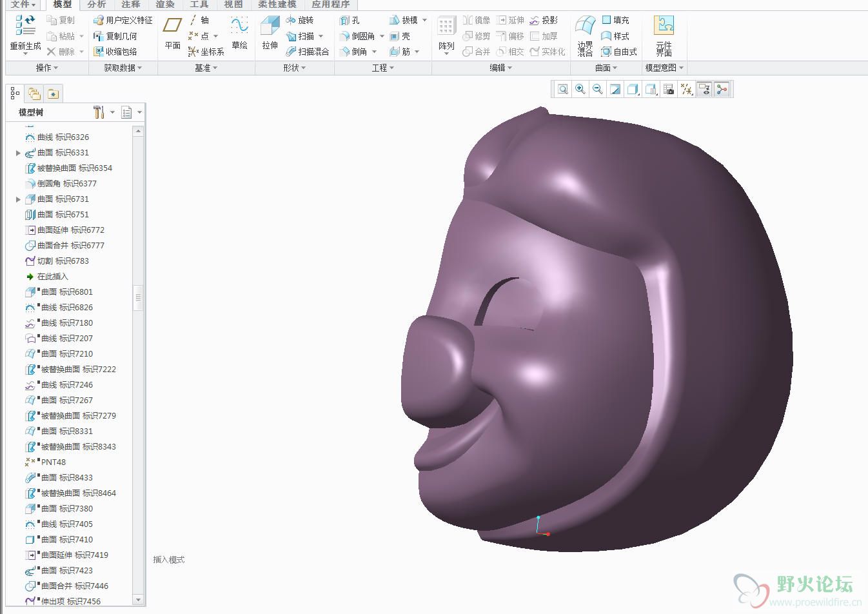Viewport: 868px width, 614px height.
Task: Select the Sweep (扫描) tool
Action: [300, 36]
